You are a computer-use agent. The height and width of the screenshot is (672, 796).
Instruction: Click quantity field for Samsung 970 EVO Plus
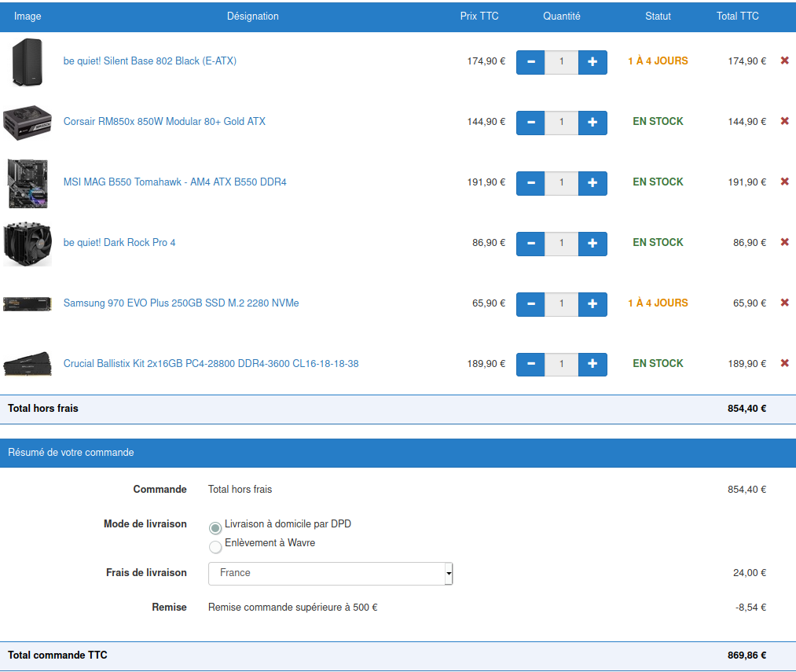(562, 303)
